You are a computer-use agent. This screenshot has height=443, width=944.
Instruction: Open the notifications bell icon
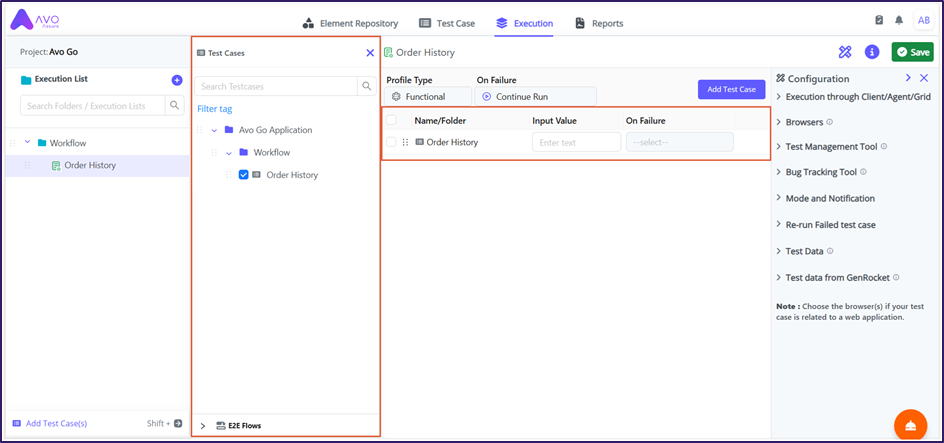(x=899, y=20)
